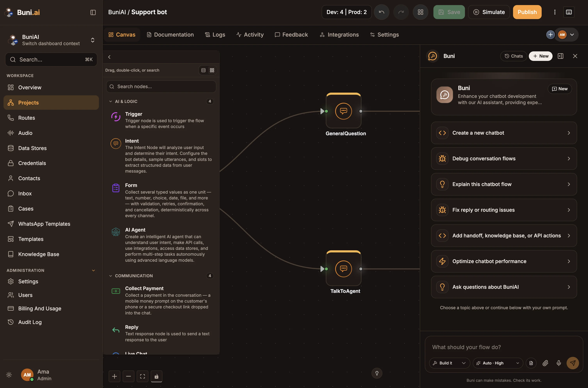Click the blue plus add member icon
The height and width of the screenshot is (388, 588).
[x=550, y=35]
